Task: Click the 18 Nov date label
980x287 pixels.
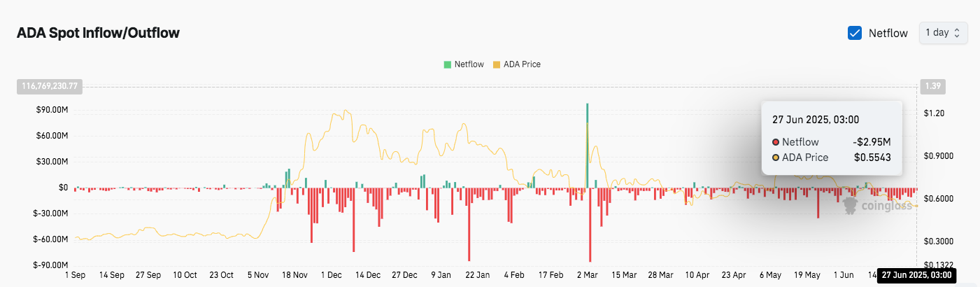Action: pos(295,275)
